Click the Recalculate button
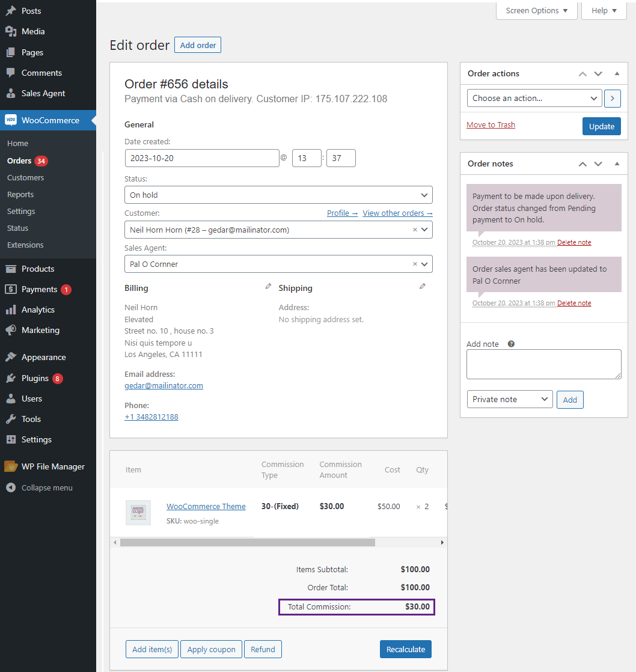636x672 pixels. pos(405,649)
